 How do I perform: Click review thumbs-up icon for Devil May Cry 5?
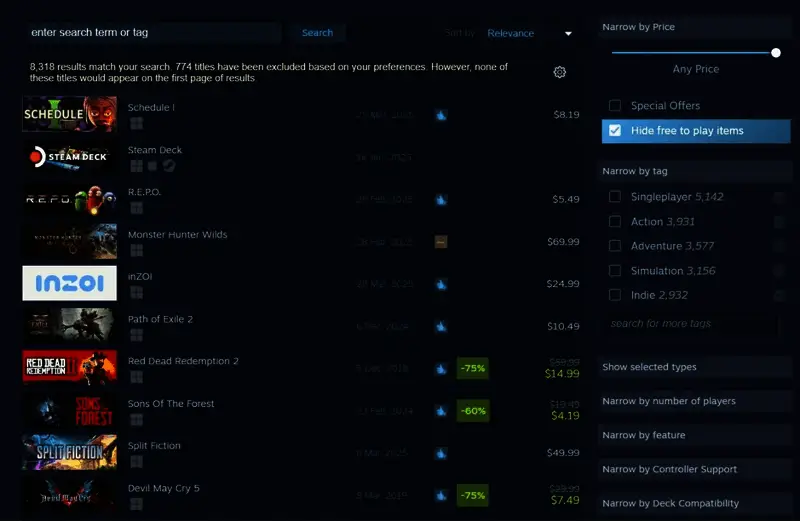441,495
